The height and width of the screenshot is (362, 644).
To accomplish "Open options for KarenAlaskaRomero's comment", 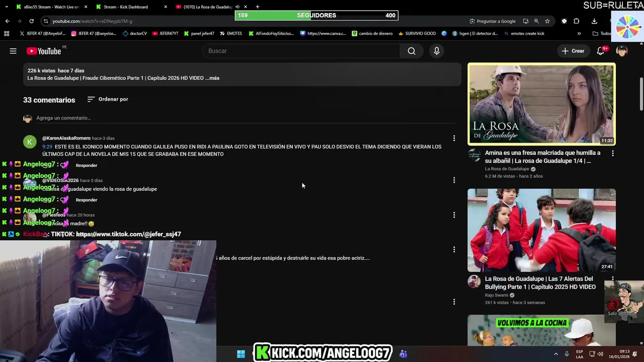I will tap(454, 138).
